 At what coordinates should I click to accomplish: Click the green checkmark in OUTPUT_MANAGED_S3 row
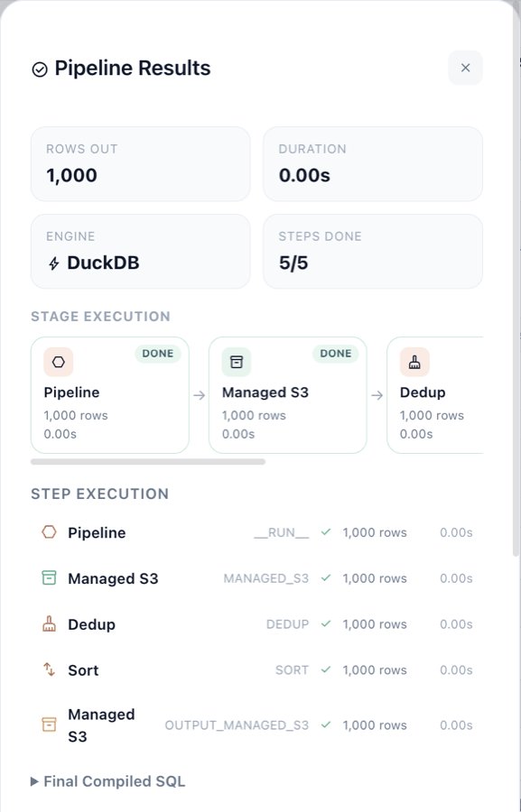click(326, 724)
